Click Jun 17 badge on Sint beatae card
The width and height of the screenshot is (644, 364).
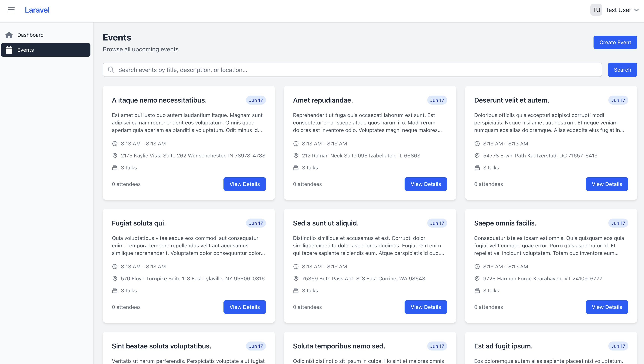pyautogui.click(x=256, y=346)
